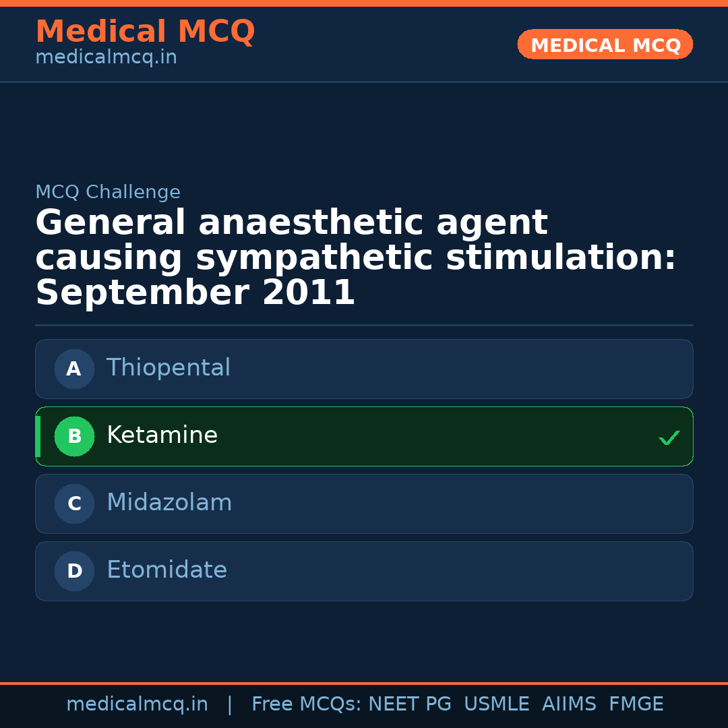Pick the Midazolam answer text

[169, 503]
